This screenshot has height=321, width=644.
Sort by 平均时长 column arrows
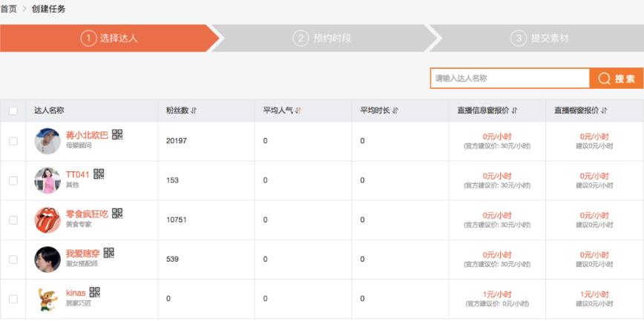395,110
